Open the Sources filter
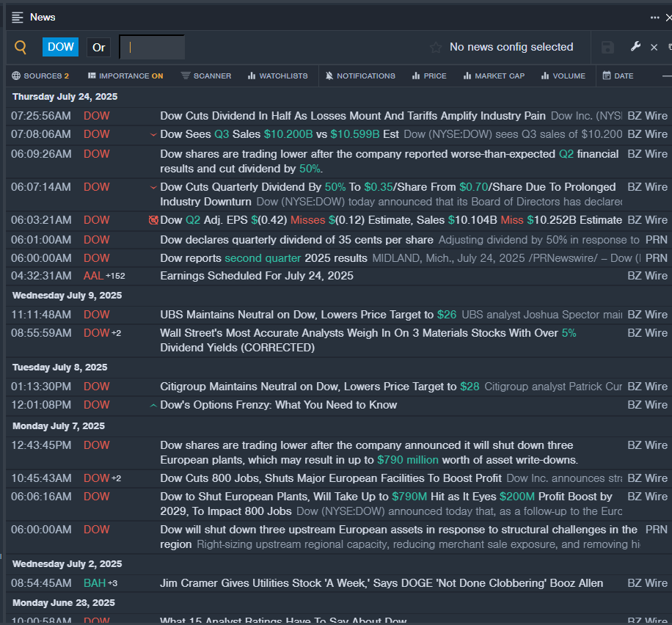 (x=40, y=76)
